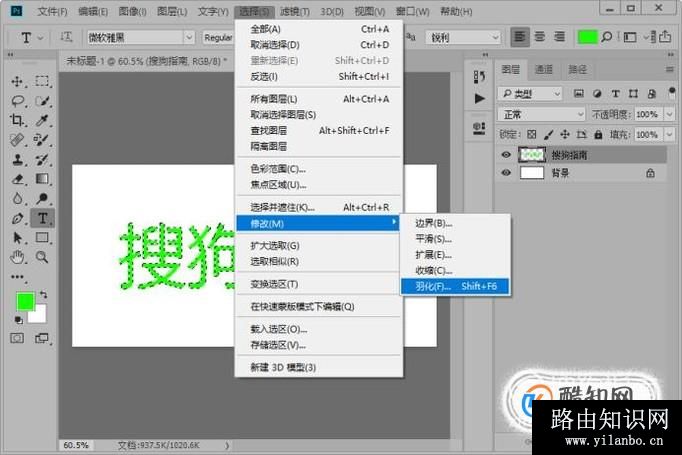Open the 滤镜(T) menu
The image size is (682, 455).
tap(295, 11)
